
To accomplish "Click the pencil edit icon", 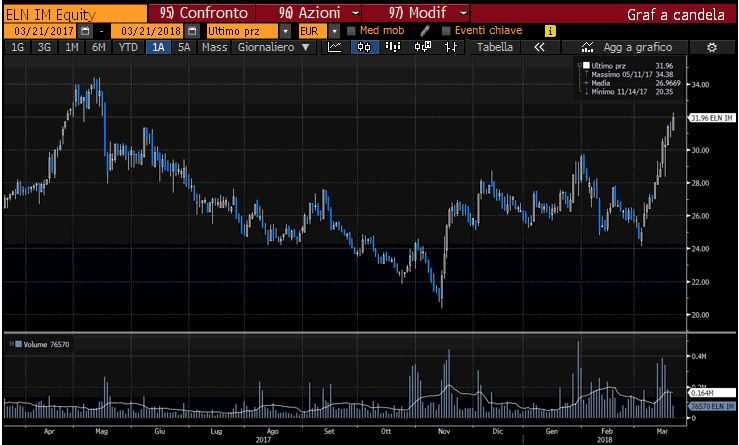I will coord(424,31).
